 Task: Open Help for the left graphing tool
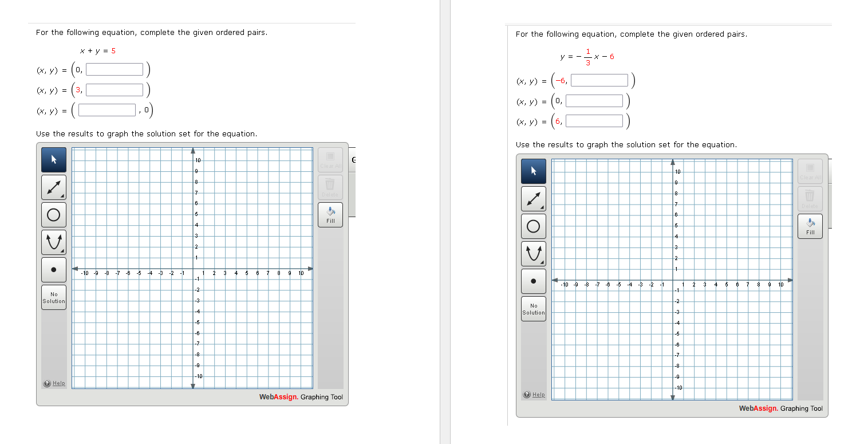pyautogui.click(x=54, y=383)
